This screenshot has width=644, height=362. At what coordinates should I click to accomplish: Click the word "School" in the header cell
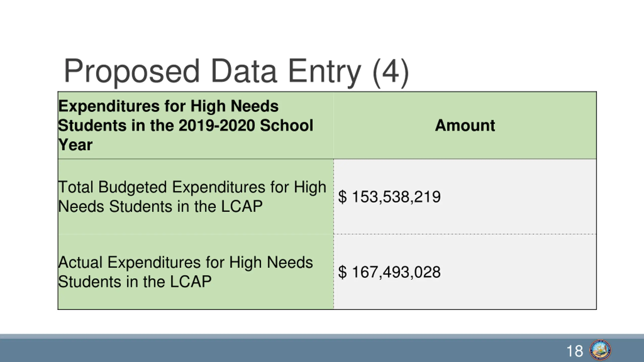click(x=287, y=125)
